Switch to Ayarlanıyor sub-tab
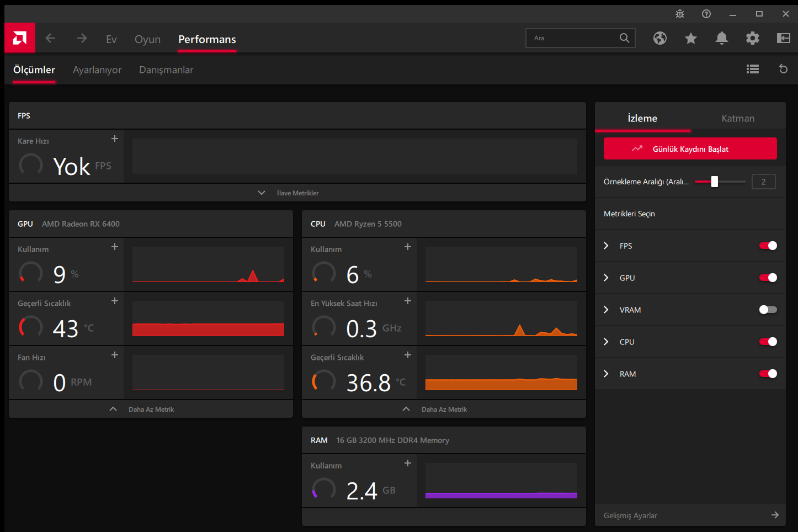The width and height of the screenshot is (798, 532). coord(97,70)
